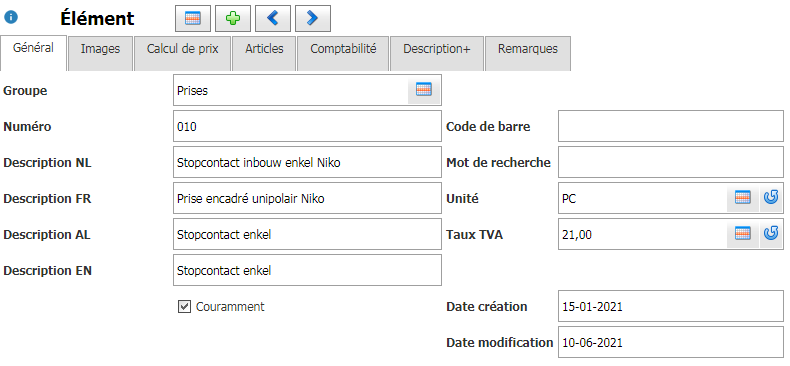Image resolution: width=790 pixels, height=366 pixels.
Task: Open list icon in Taux TVA field
Action: click(x=743, y=234)
